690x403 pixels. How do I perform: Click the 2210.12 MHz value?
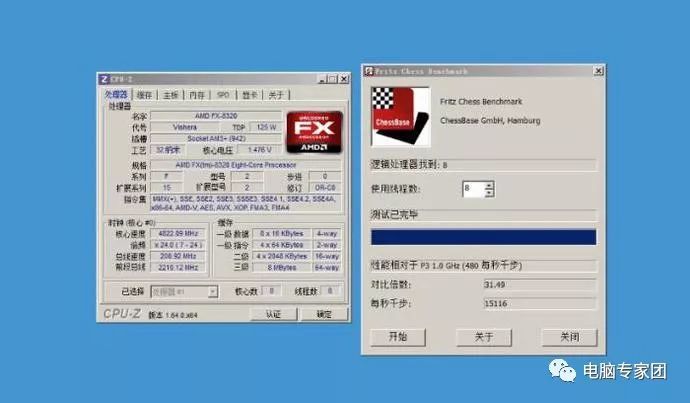178,267
